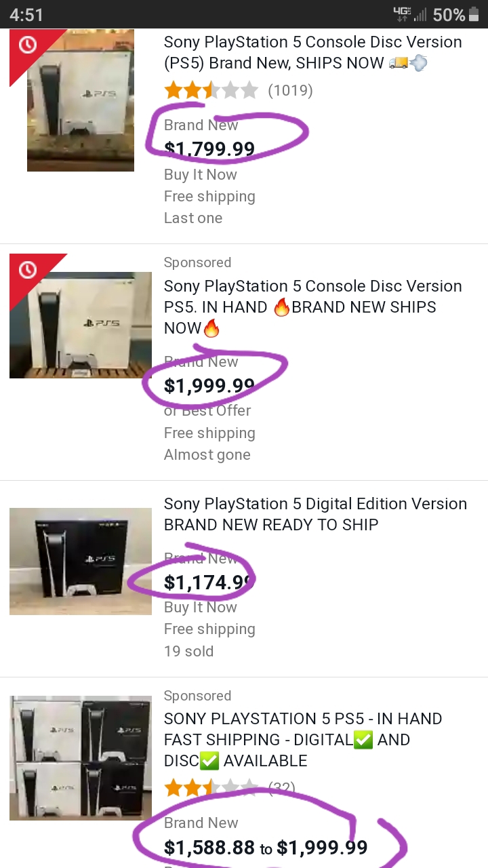Click the delivery truck emoji in the first title

point(399,63)
